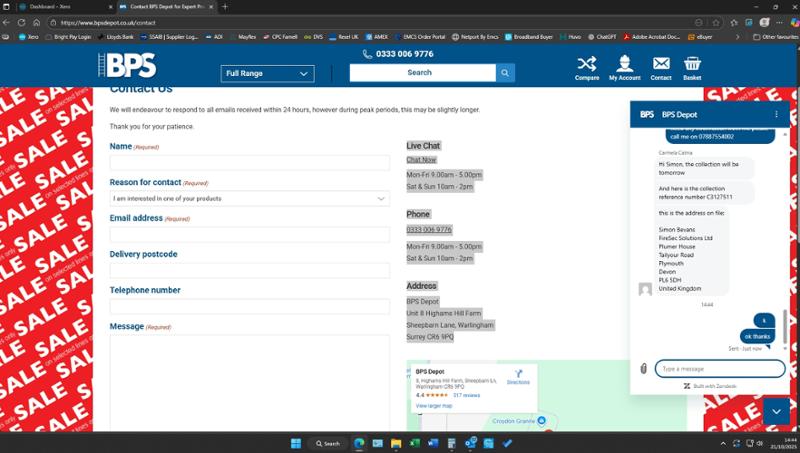Refresh the page with reload icon
The width and height of the screenshot is (800, 453).
click(21, 22)
